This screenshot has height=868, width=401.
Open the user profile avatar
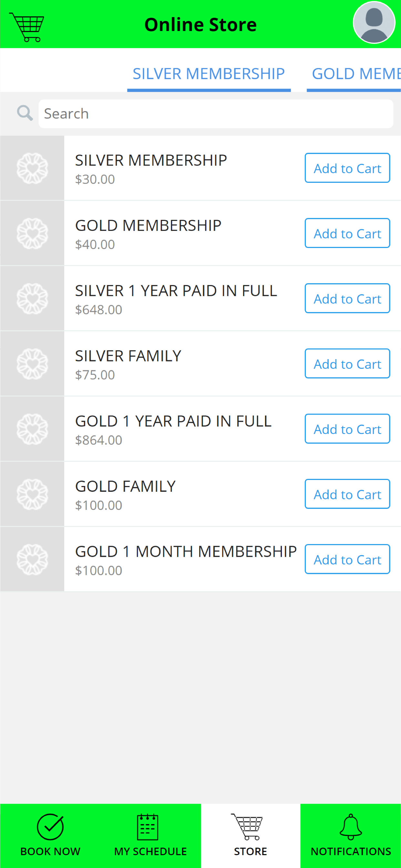(x=374, y=23)
